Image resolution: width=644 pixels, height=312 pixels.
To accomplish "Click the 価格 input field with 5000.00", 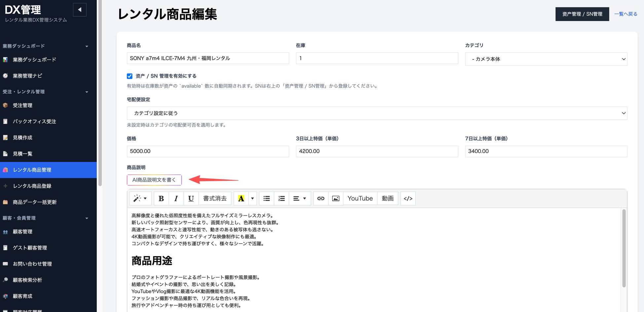I will pyautogui.click(x=208, y=151).
